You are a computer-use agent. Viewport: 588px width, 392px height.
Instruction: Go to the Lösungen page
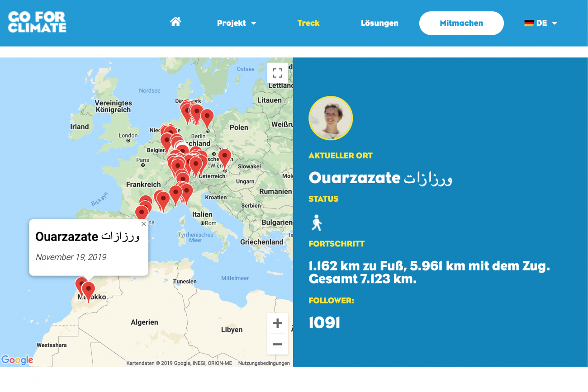pyautogui.click(x=379, y=23)
